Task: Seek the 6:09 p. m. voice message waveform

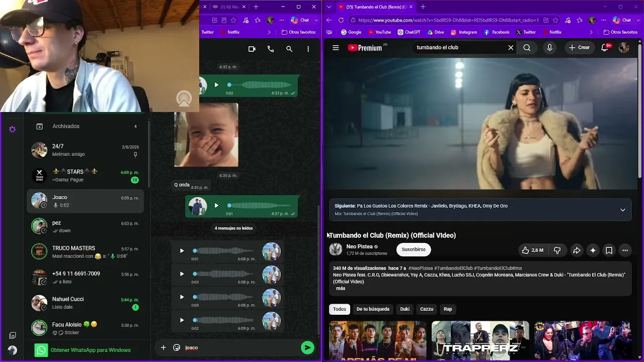Action: [224, 320]
